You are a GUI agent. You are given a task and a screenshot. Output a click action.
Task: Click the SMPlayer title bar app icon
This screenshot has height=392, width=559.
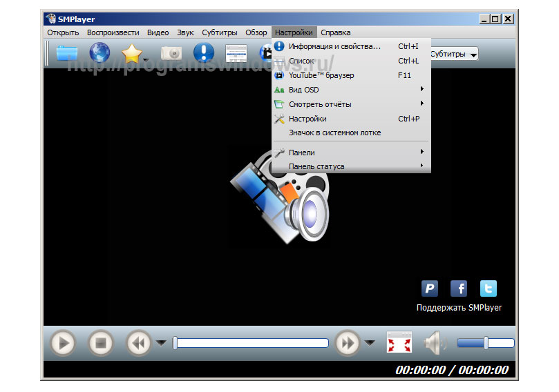(51, 19)
